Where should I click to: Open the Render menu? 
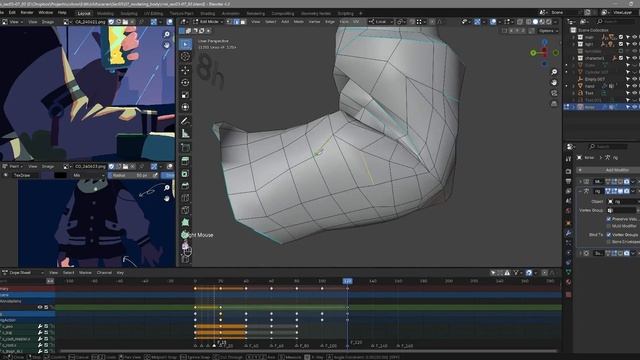click(27, 13)
